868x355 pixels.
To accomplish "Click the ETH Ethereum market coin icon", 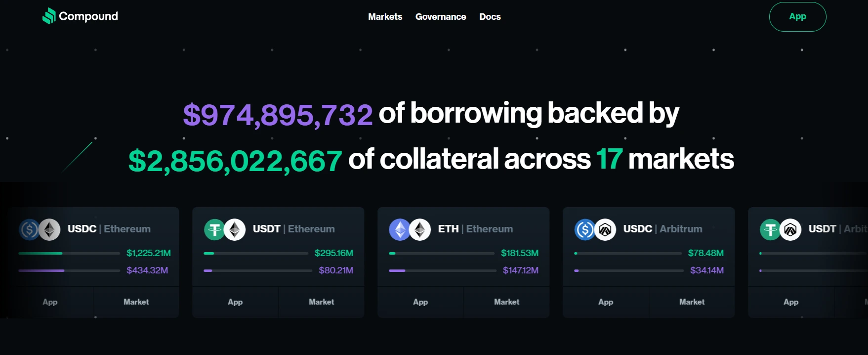I will (x=400, y=229).
